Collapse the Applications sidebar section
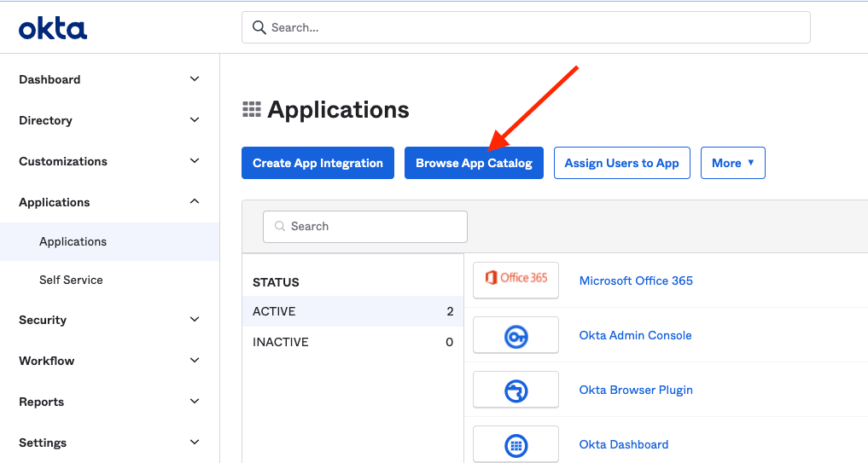 (195, 202)
